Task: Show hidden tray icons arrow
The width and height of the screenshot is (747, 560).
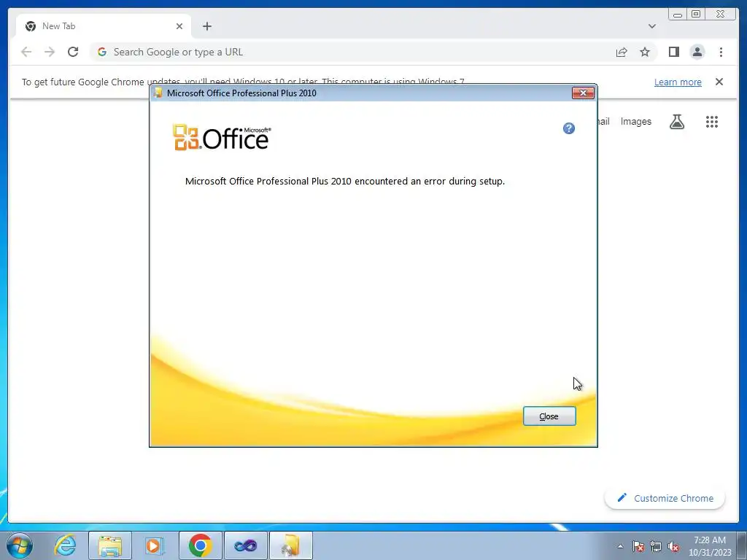Action: click(620, 546)
